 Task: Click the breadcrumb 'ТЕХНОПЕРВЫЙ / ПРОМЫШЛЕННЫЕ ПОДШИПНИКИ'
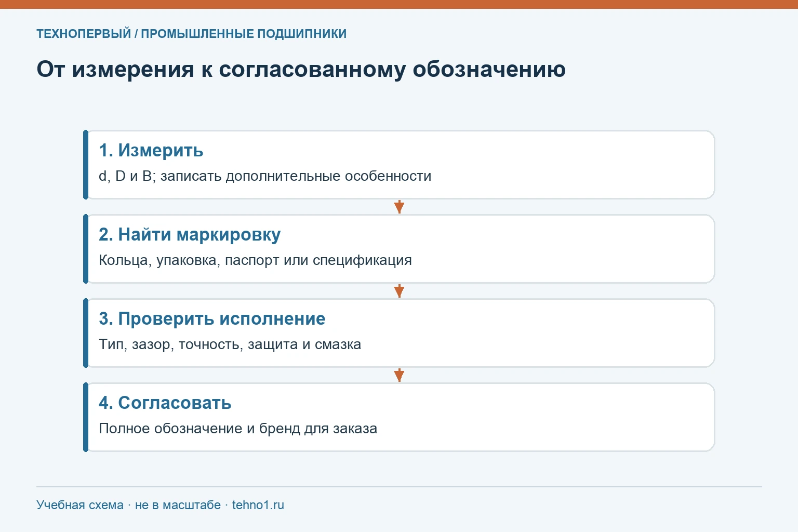pyautogui.click(x=191, y=34)
